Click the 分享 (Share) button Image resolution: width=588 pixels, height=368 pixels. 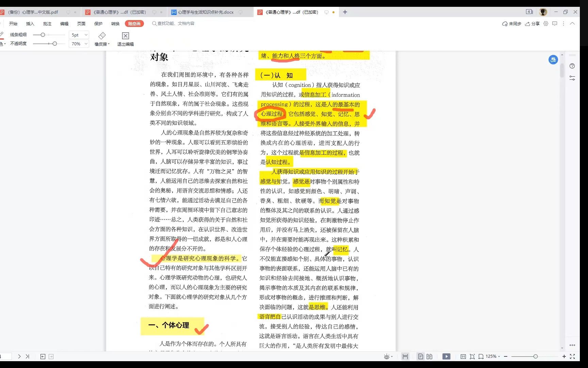click(533, 24)
